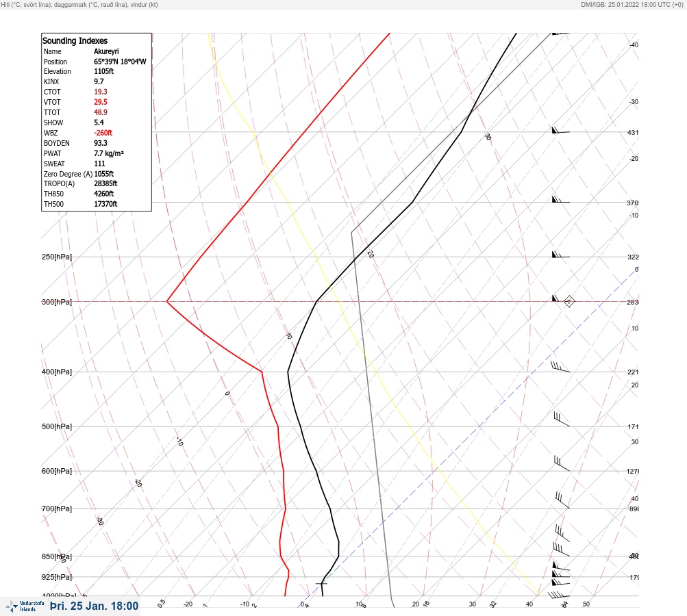Click the wind barb at 1000 hPa
The width and height of the screenshot is (687, 616).
559,595
